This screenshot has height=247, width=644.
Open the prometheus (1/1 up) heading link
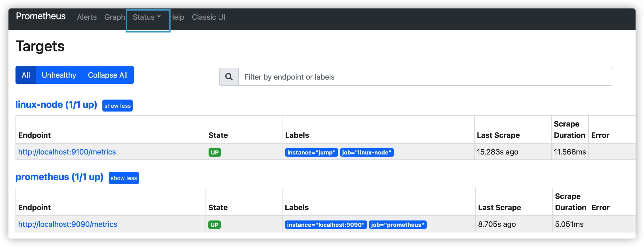59,177
